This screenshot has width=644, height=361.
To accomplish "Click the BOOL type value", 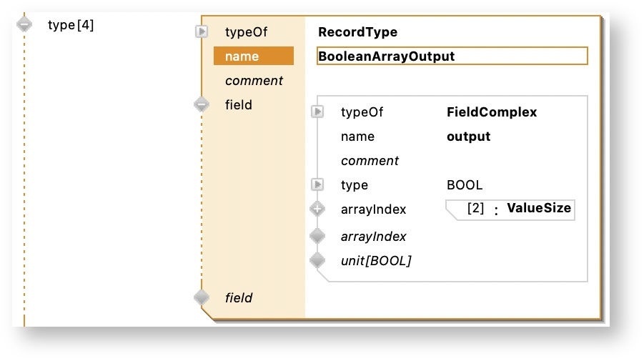I will tap(464, 185).
